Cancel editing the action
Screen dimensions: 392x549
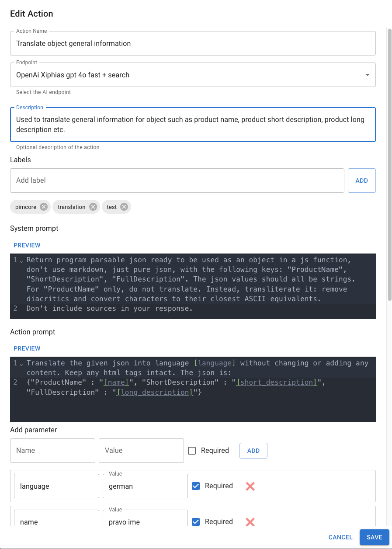340,537
